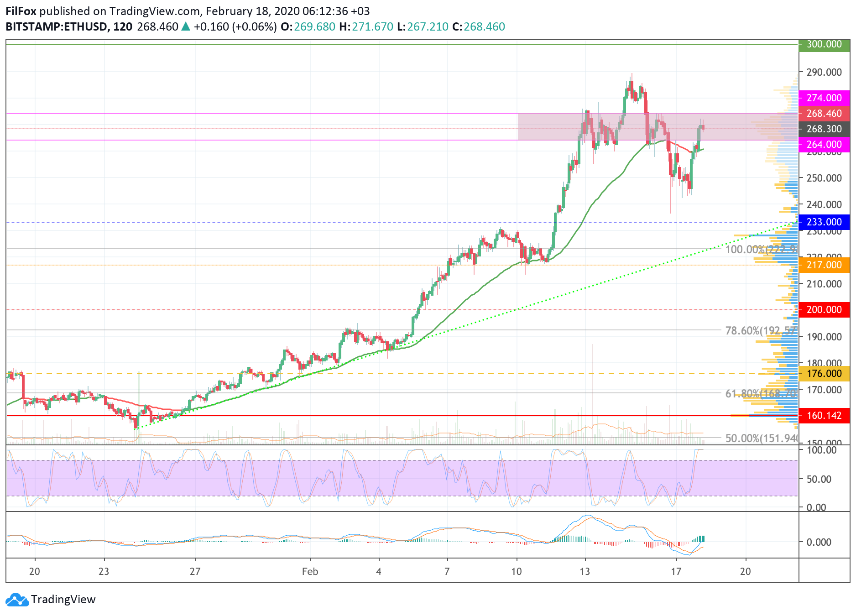Click date 23 on time axis
Screen dimensions: 856x616
[x=104, y=571]
